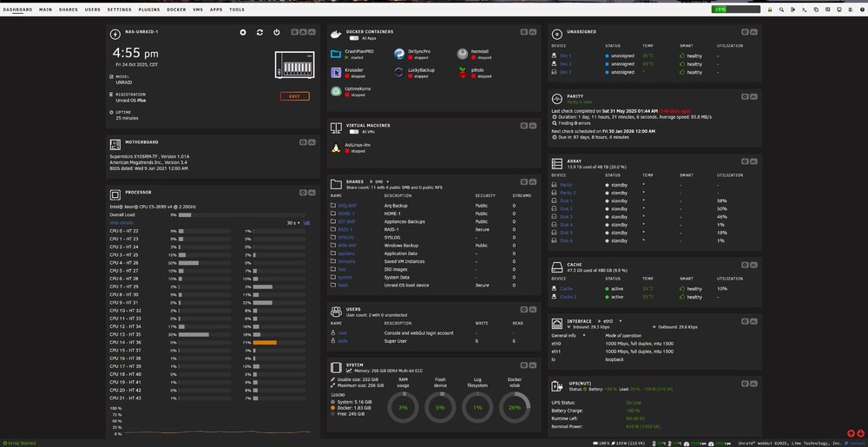
Task: Open the appdata share link
Action: coord(346,253)
